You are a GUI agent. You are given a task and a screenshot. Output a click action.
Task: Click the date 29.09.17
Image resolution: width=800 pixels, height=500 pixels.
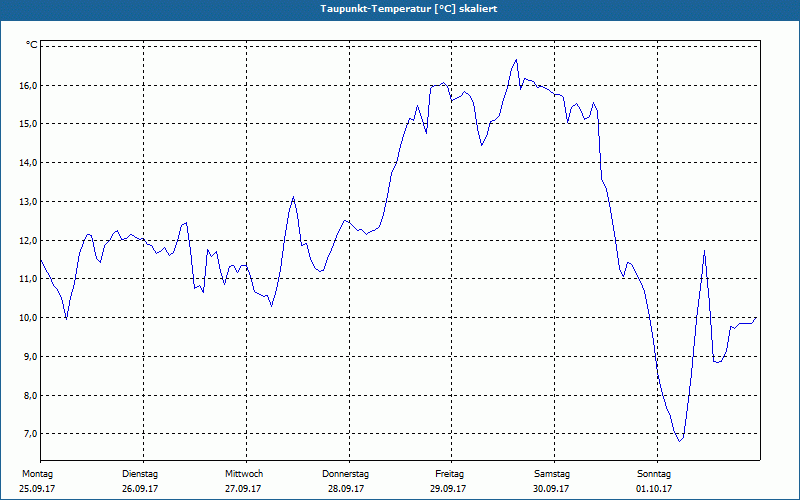[448, 489]
